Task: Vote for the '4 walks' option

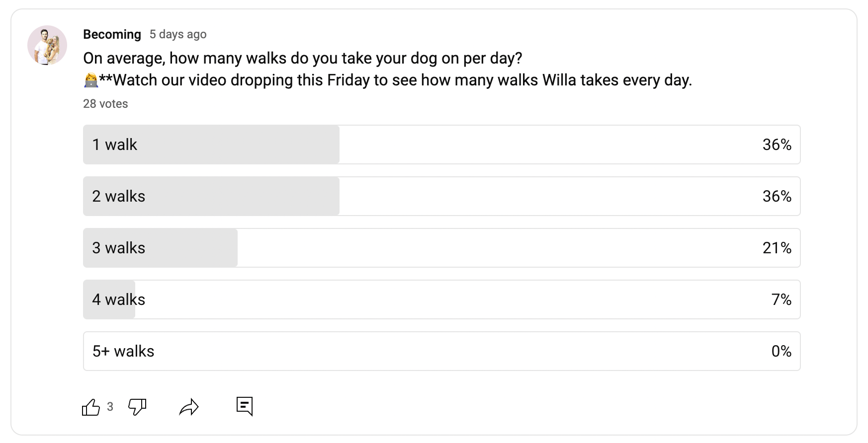Action: click(x=441, y=299)
